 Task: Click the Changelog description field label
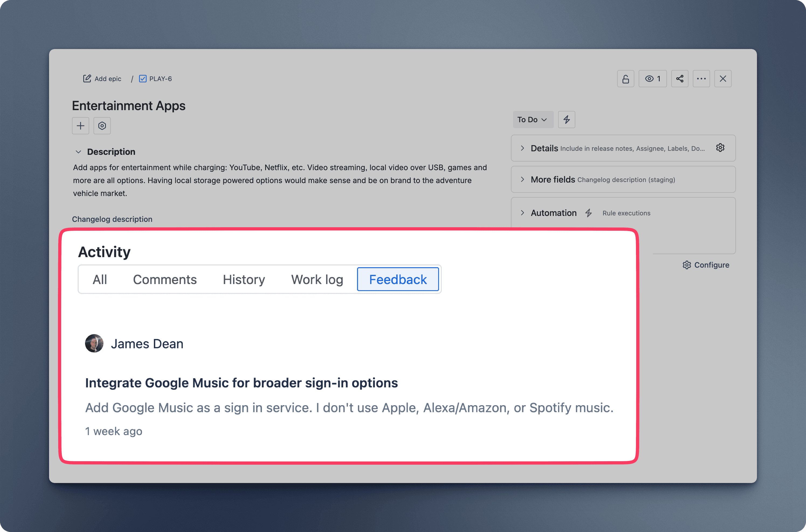[x=112, y=219]
